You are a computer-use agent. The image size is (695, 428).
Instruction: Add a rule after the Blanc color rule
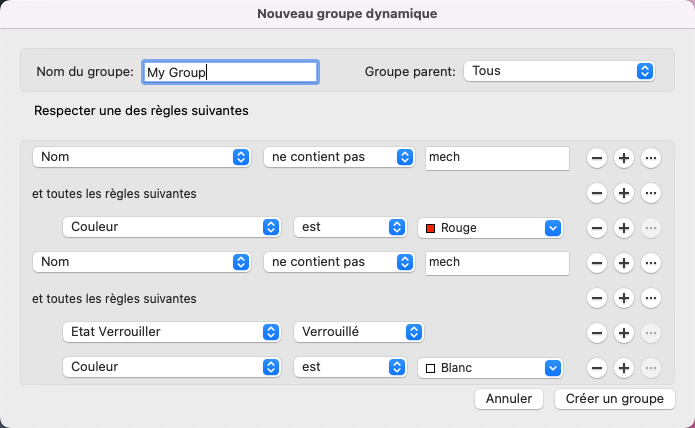click(x=623, y=368)
